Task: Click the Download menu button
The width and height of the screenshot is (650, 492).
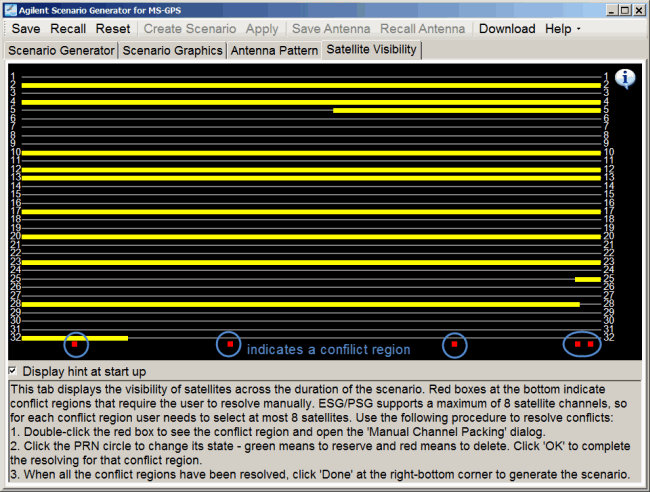Action: click(507, 29)
